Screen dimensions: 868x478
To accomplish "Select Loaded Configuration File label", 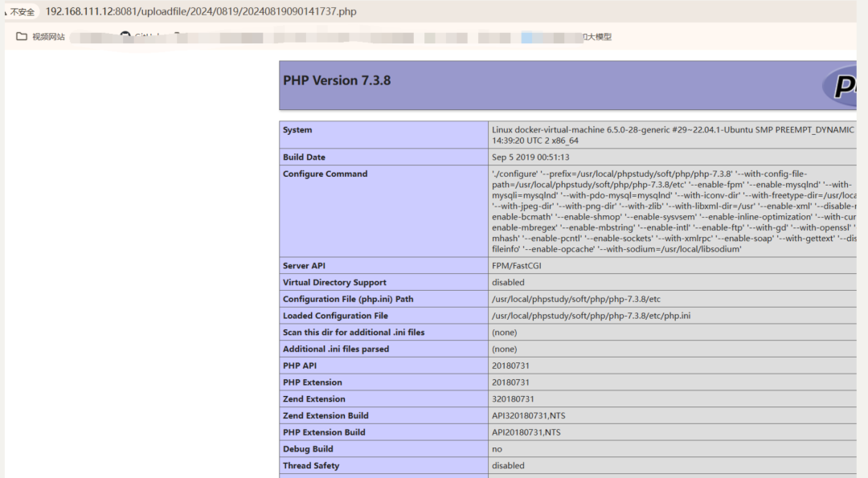I will click(x=335, y=316).
